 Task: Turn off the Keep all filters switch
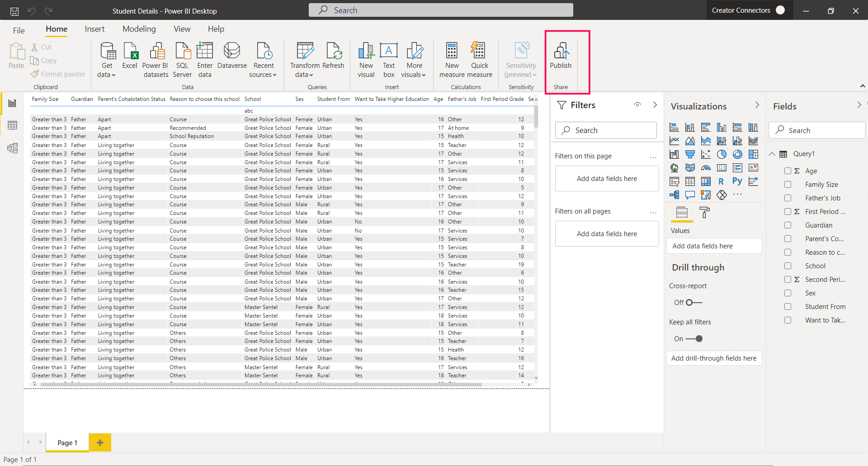click(x=694, y=339)
